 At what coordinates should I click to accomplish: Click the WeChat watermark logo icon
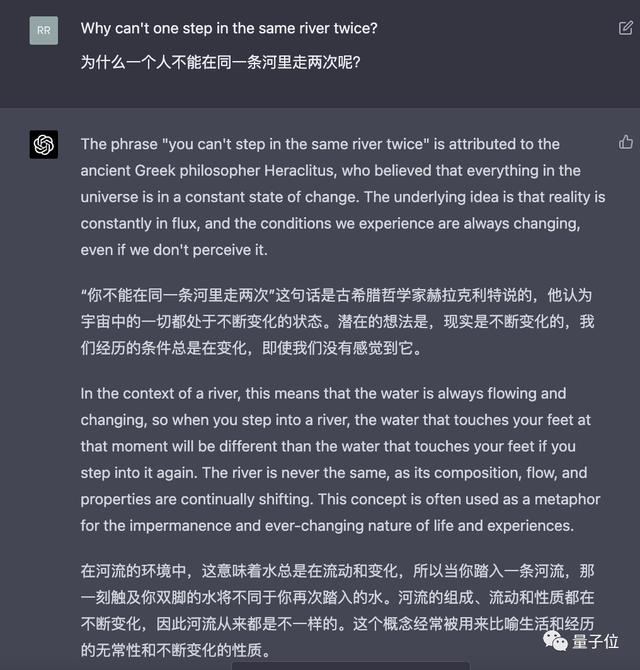[x=552, y=638]
